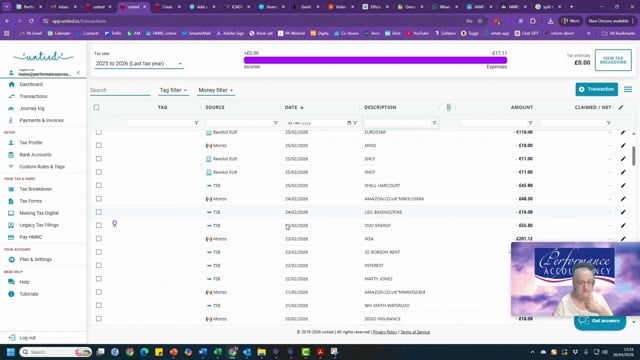Open the hamburger menu beside Transaction button
The height and width of the screenshot is (360, 640).
628,89
